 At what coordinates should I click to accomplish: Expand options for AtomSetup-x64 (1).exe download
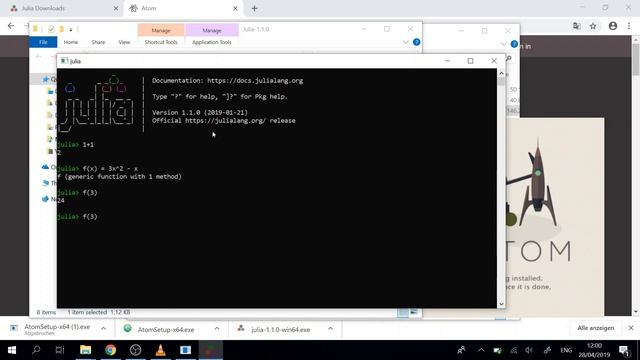pyautogui.click(x=103, y=329)
